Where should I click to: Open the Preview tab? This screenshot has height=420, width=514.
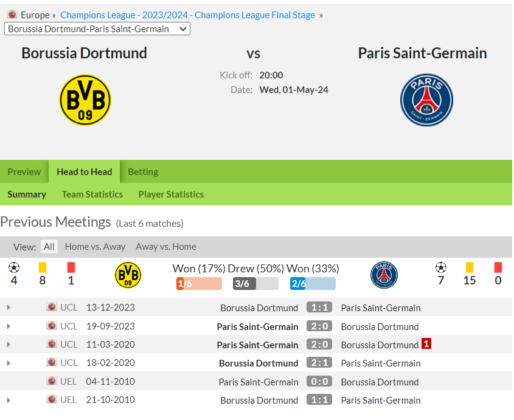[24, 171]
